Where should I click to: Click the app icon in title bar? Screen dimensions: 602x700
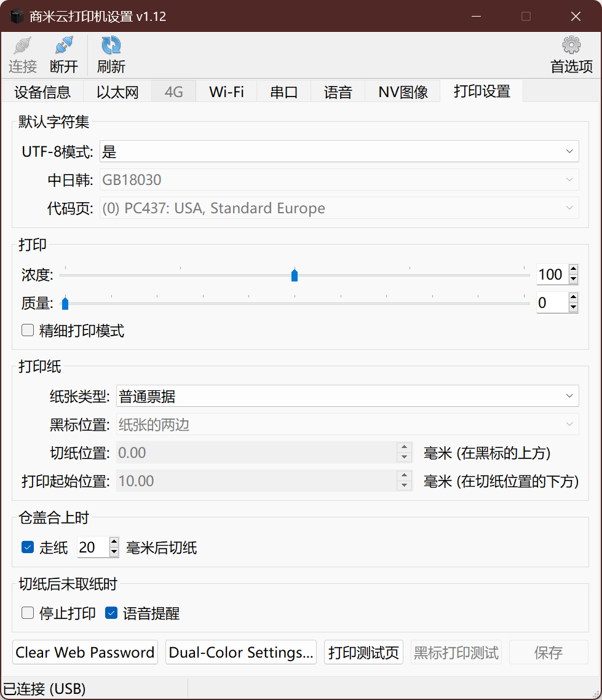16,17
